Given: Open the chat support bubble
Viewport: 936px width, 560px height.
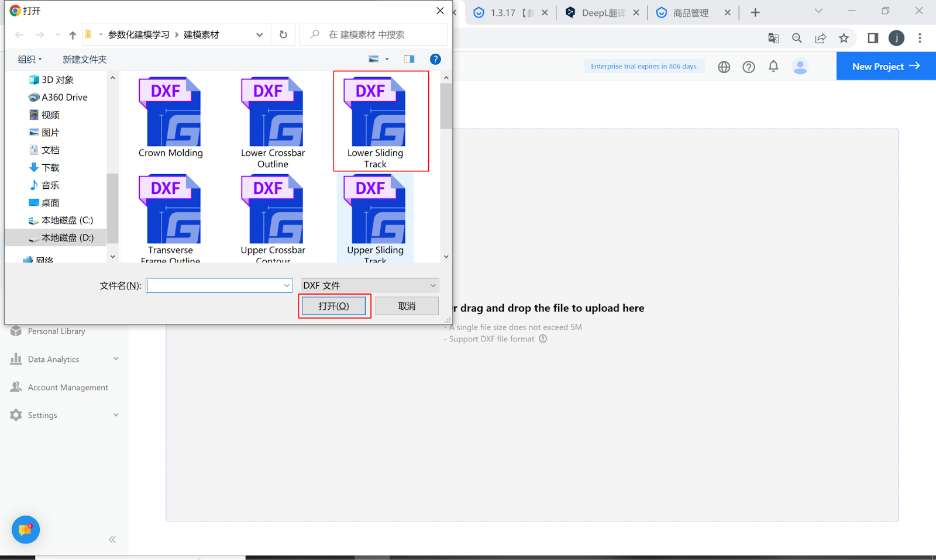Looking at the screenshot, I should (x=25, y=530).
